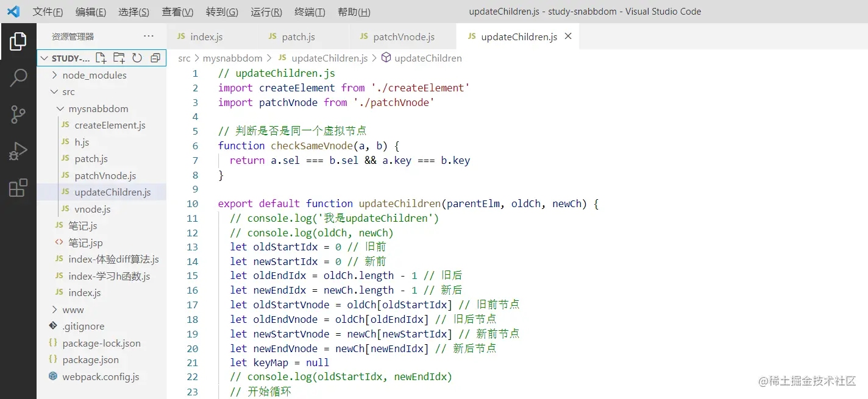
Task: Refresh the Explorer with the refresh icon
Action: point(137,58)
